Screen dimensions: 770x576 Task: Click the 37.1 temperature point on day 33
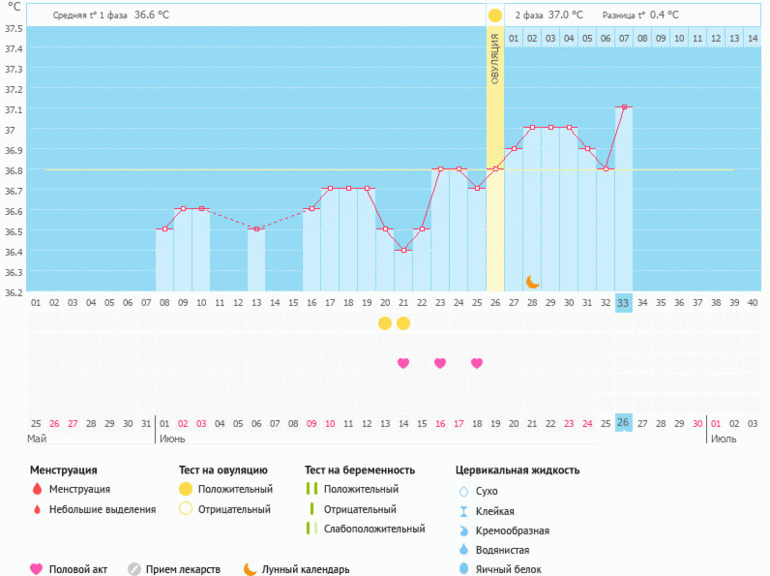pyautogui.click(x=623, y=107)
